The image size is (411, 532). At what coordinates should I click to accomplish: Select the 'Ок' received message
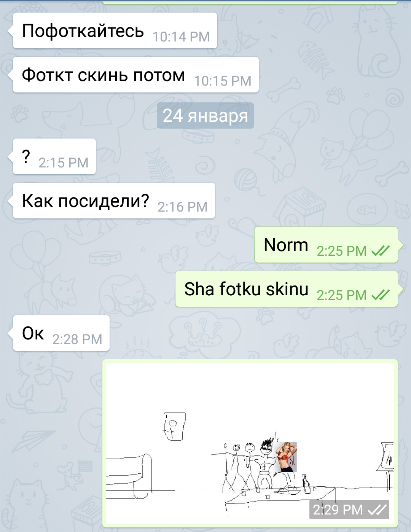click(61, 333)
